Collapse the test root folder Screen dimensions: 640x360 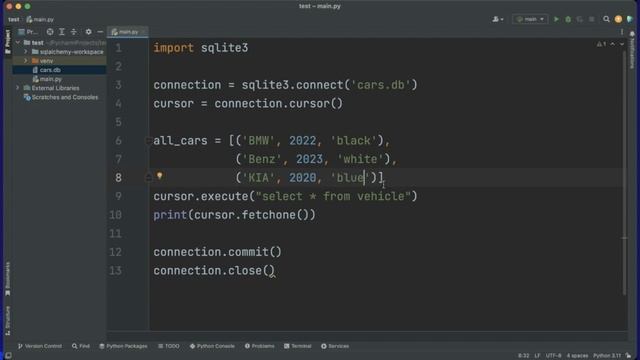click(x=18, y=42)
